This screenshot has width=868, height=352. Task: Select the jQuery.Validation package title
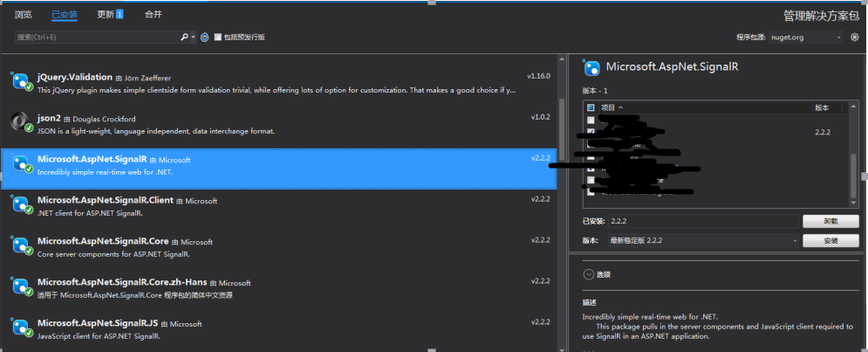tap(75, 77)
